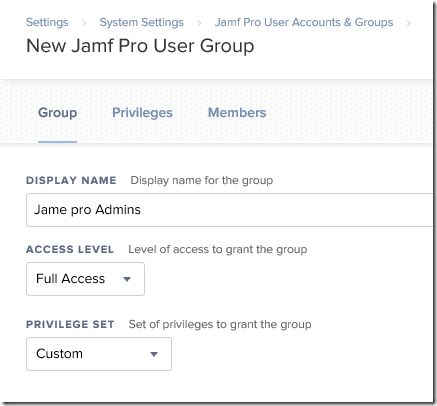
Task: Click the DISPLAY NAME field label
Action: pos(71,180)
